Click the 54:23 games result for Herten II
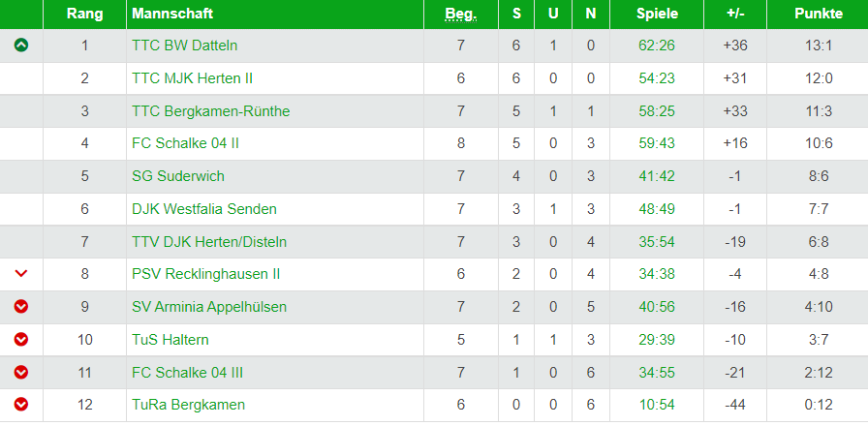 pyautogui.click(x=657, y=78)
